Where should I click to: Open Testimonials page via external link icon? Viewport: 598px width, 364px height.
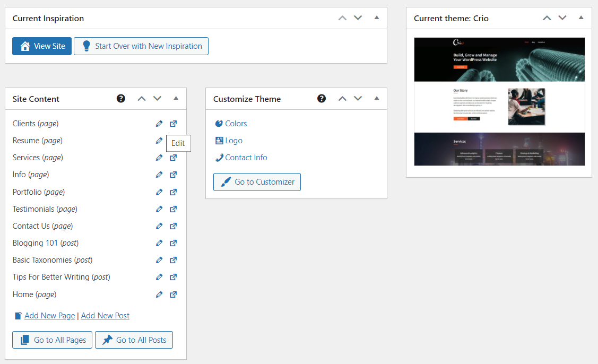(x=173, y=209)
